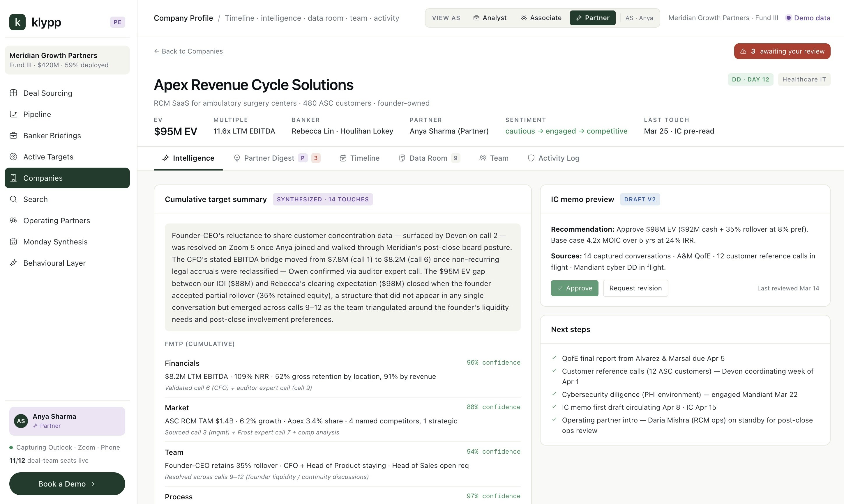Click the Company Profile breadcrumb
This screenshot has width=844, height=504.
coord(183,18)
